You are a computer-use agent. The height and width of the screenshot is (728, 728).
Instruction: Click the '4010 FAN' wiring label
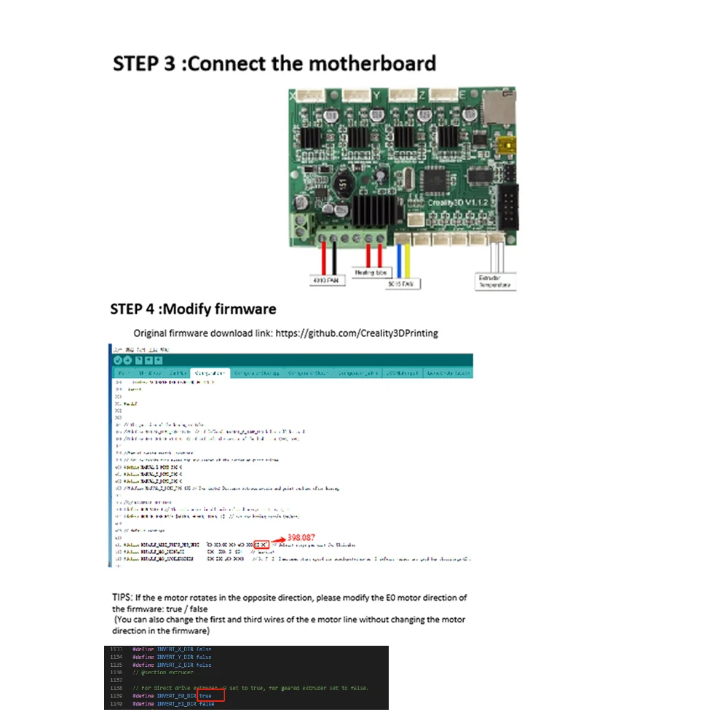click(327, 280)
